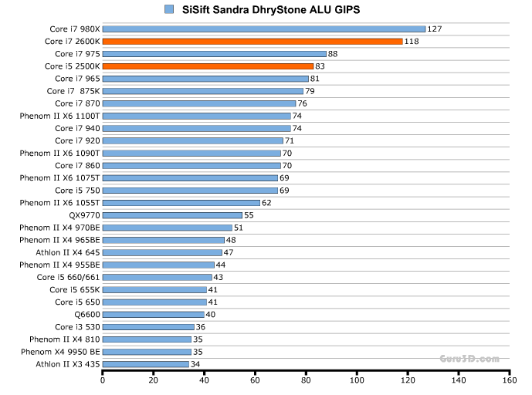Viewport: 532px width, 395px height.
Task: Select the Phenom II X4 810 label
Action: 64,339
